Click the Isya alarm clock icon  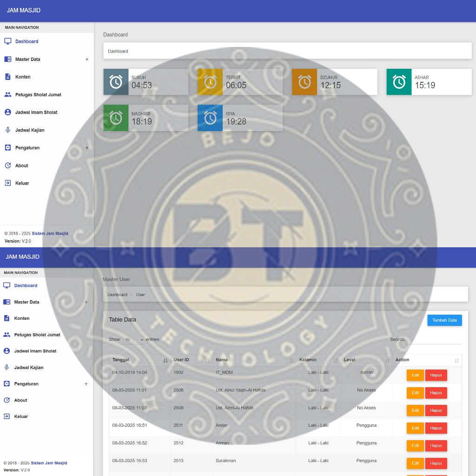click(x=210, y=118)
